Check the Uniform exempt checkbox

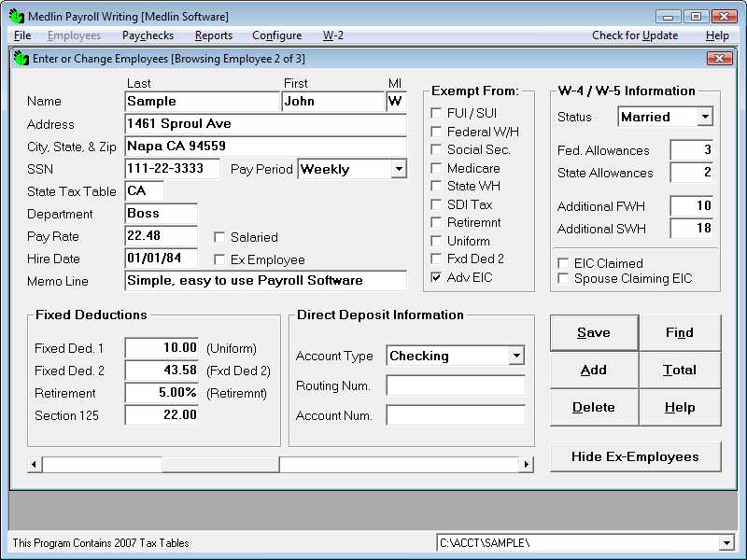436,241
